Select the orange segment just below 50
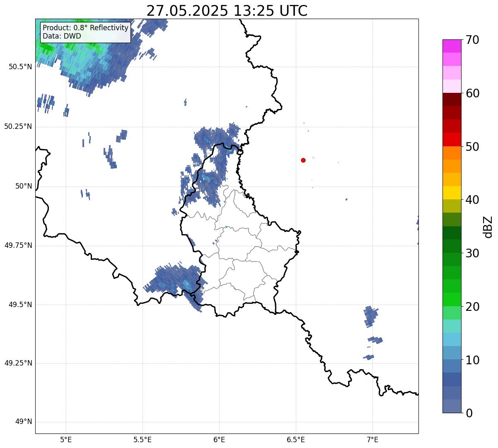 [452, 153]
